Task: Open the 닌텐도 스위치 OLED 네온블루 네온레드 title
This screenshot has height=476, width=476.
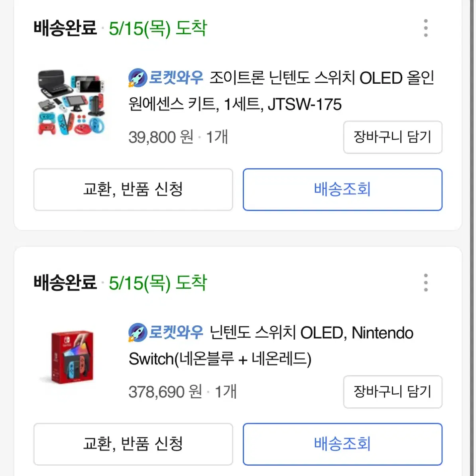Action: coord(271,346)
